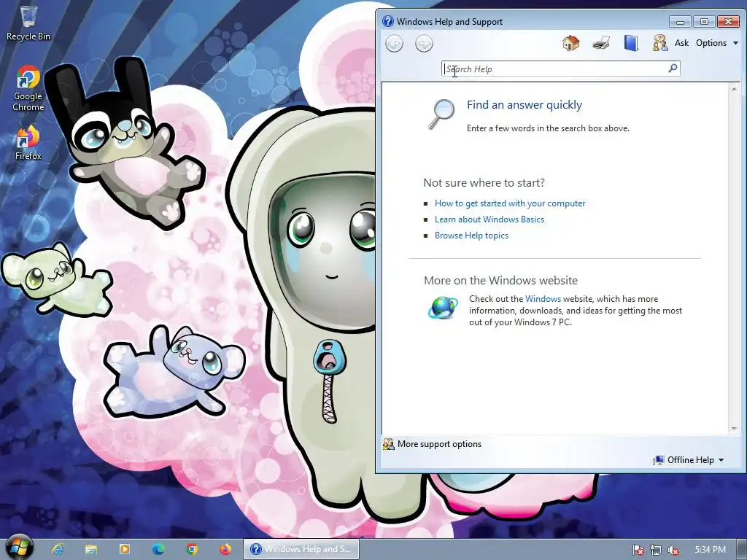Click the "More on the Windows website" heading

500,281
